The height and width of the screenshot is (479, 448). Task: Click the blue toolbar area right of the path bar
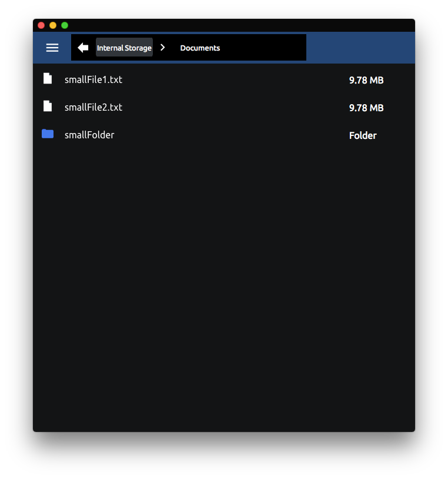[360, 48]
